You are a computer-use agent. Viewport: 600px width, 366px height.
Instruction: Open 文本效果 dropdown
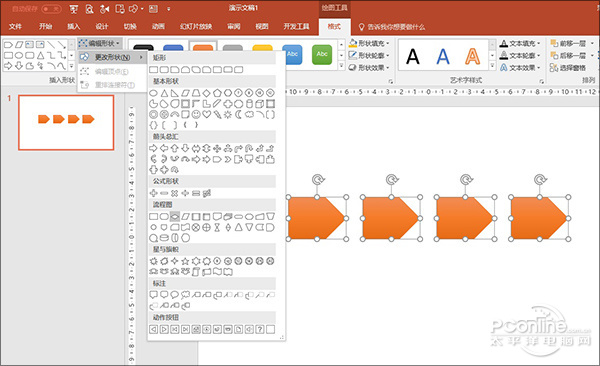pos(520,68)
